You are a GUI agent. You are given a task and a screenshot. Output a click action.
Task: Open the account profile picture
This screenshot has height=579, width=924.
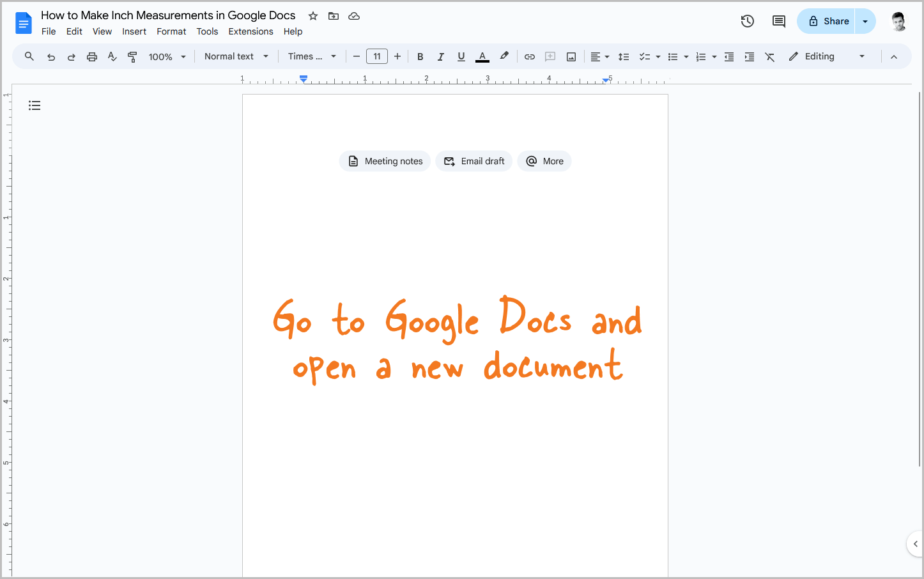tap(899, 21)
